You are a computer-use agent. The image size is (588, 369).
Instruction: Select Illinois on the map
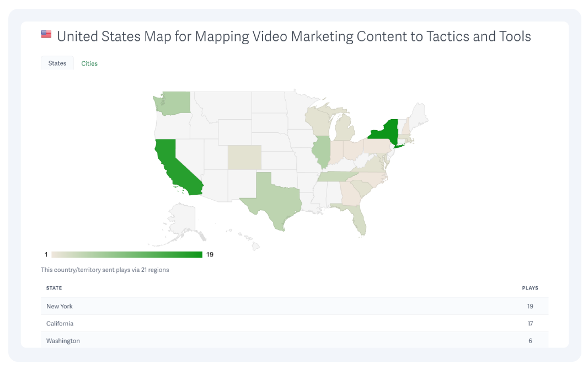[x=323, y=154]
